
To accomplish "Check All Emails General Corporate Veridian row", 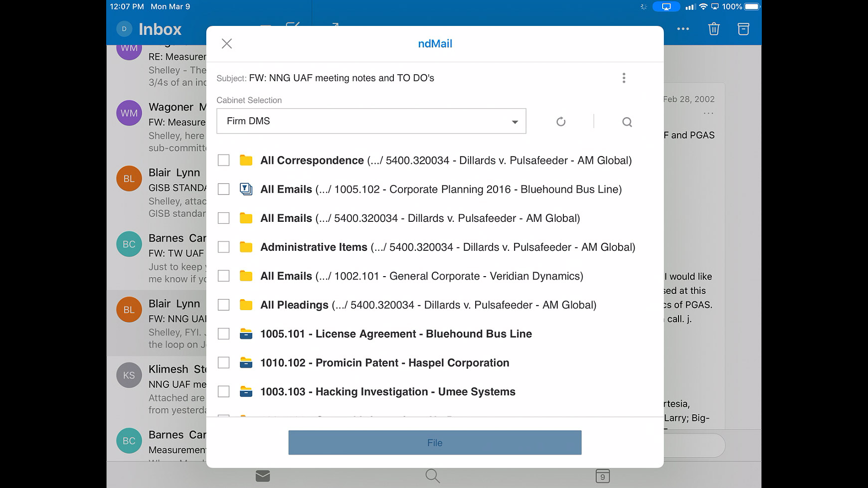I will (x=224, y=276).
